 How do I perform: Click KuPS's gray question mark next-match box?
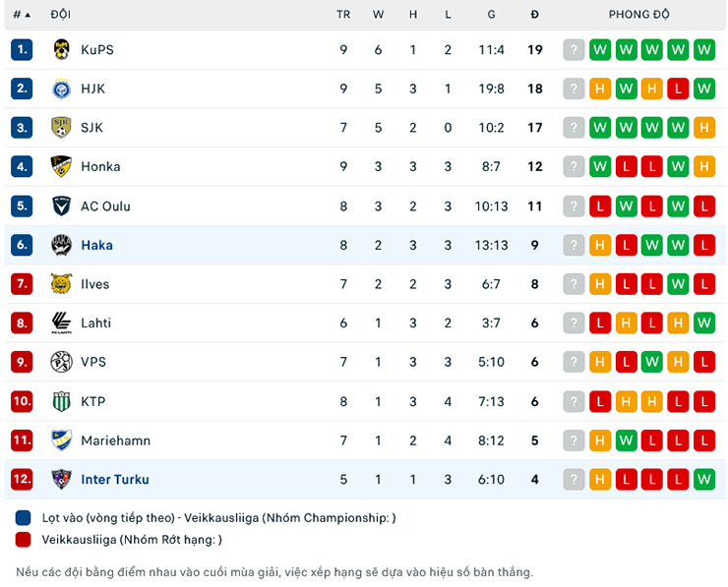[x=574, y=49]
